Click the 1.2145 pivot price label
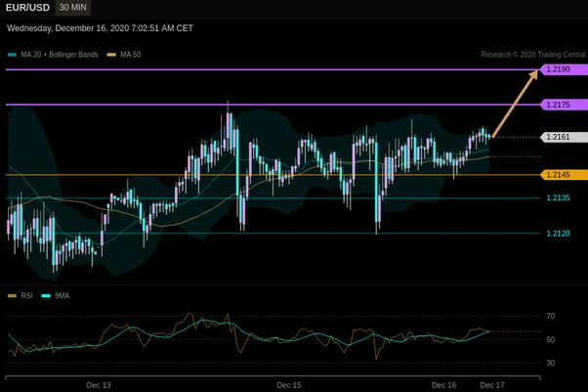Viewport: 588px width, 392px height. coord(564,175)
